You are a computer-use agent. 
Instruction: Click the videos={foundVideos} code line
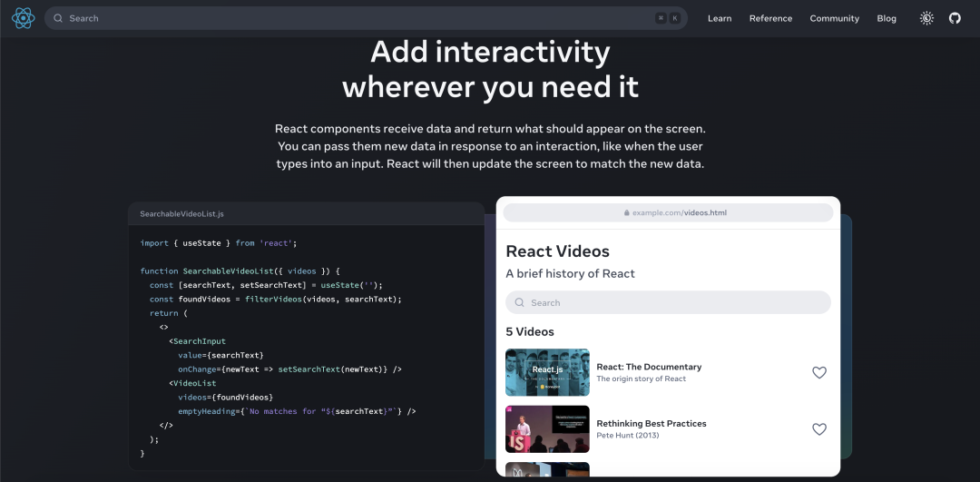226,398
